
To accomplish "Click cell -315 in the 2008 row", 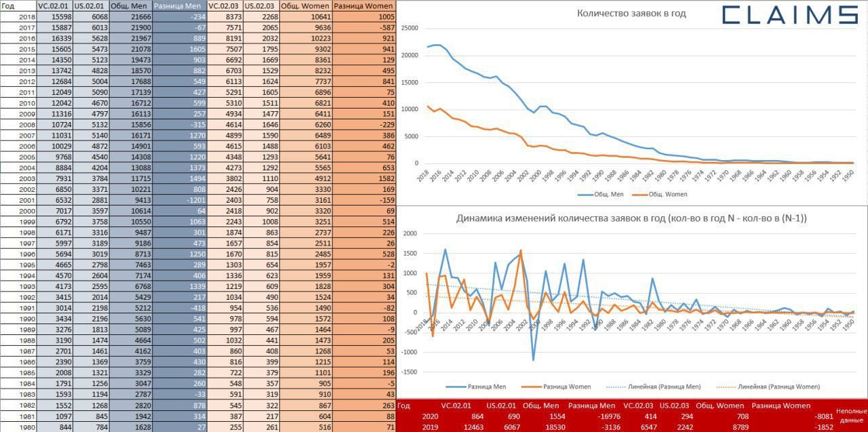I will click(x=179, y=125).
